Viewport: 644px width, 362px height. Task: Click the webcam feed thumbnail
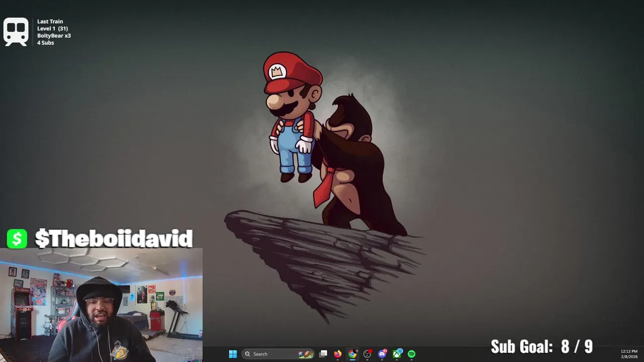pos(101,305)
